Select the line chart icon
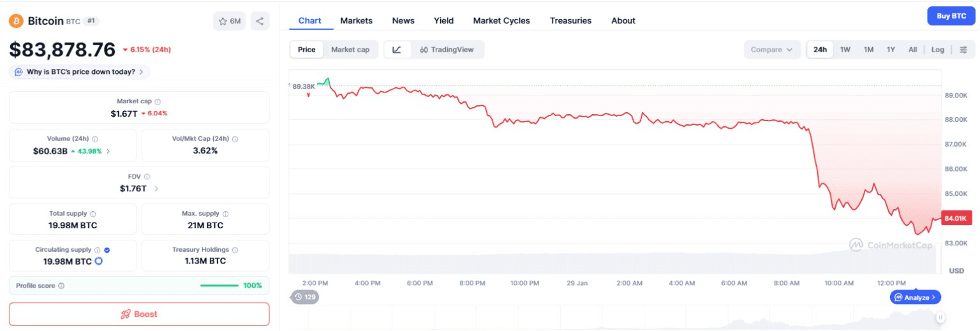 click(397, 50)
